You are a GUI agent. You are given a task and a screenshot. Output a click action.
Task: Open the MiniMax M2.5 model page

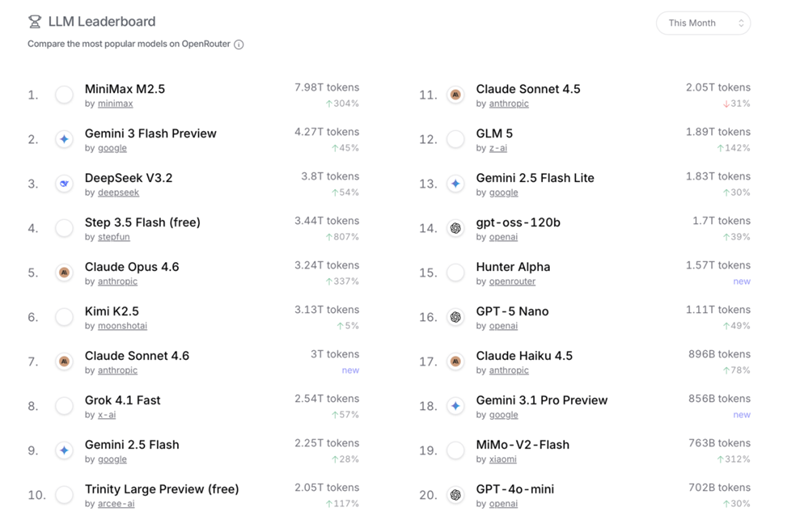(x=125, y=89)
